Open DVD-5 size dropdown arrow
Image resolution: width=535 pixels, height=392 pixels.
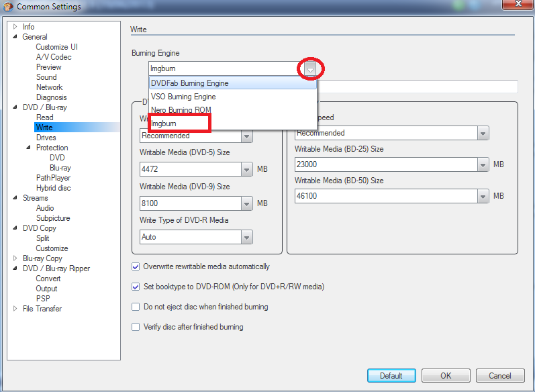[x=246, y=169]
